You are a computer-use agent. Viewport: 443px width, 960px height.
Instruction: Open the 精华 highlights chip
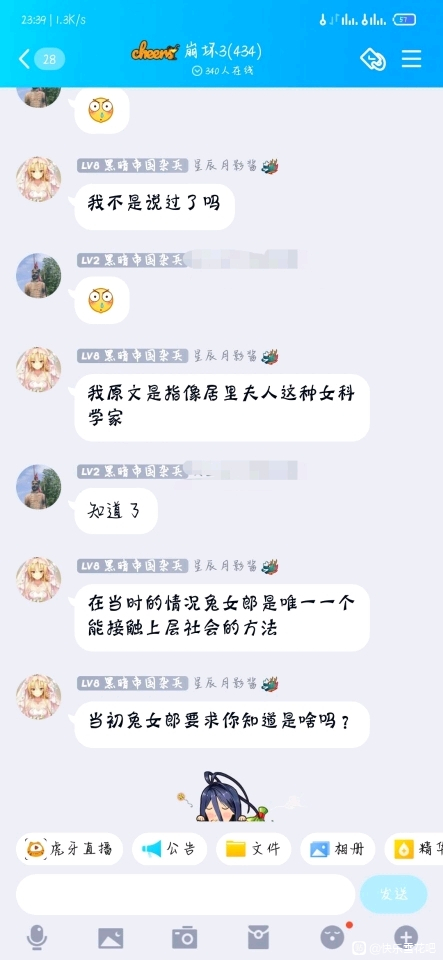click(x=414, y=849)
